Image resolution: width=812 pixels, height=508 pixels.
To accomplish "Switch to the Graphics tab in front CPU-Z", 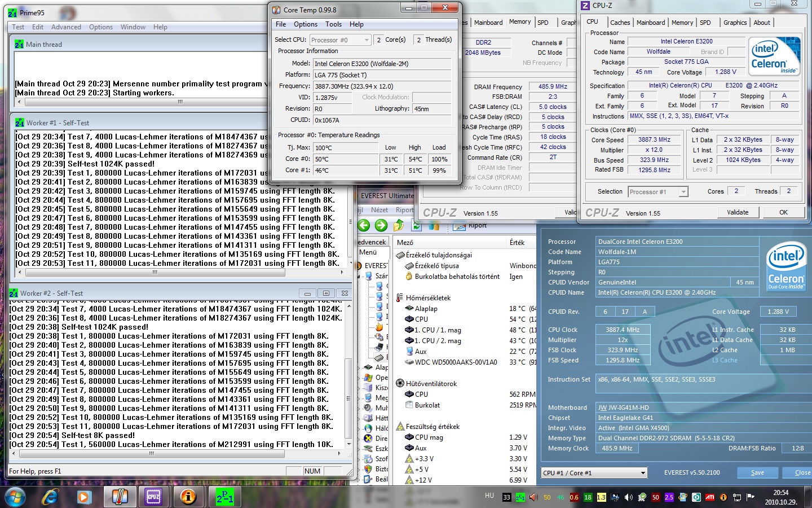I will point(735,23).
